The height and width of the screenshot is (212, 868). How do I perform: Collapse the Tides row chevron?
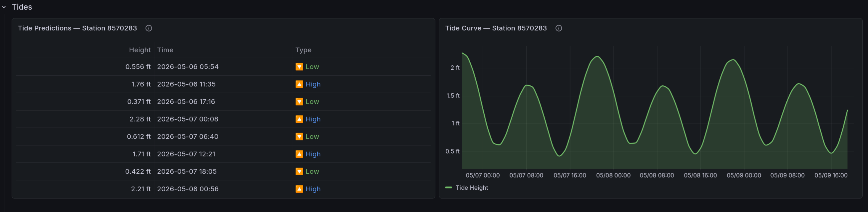[x=4, y=7]
